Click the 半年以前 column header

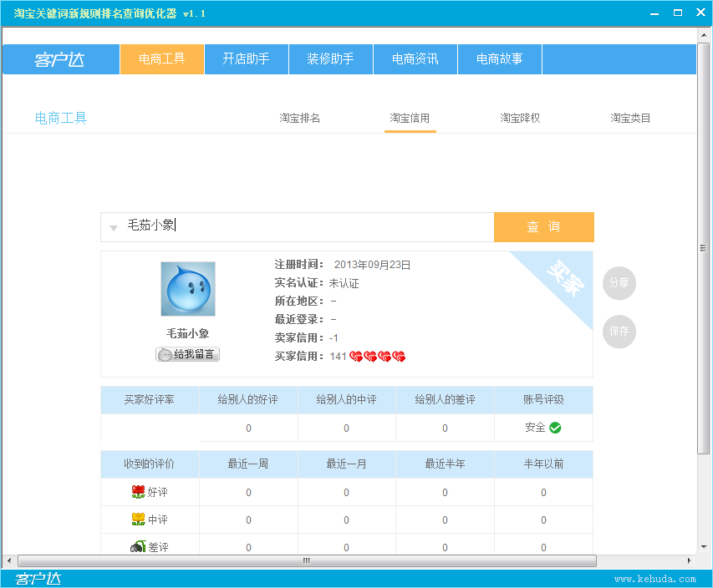[544, 464]
